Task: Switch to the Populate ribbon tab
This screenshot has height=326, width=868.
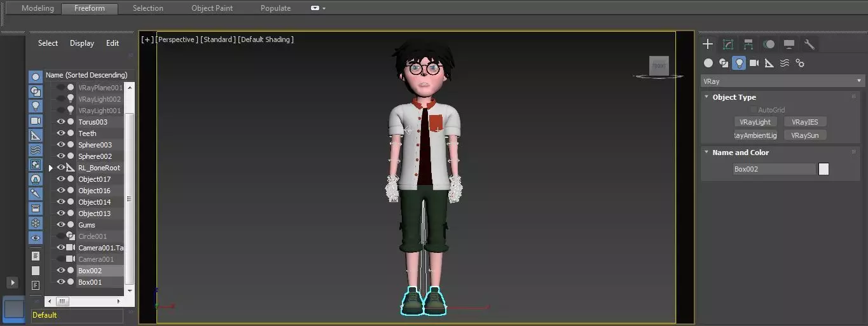Action: point(275,8)
